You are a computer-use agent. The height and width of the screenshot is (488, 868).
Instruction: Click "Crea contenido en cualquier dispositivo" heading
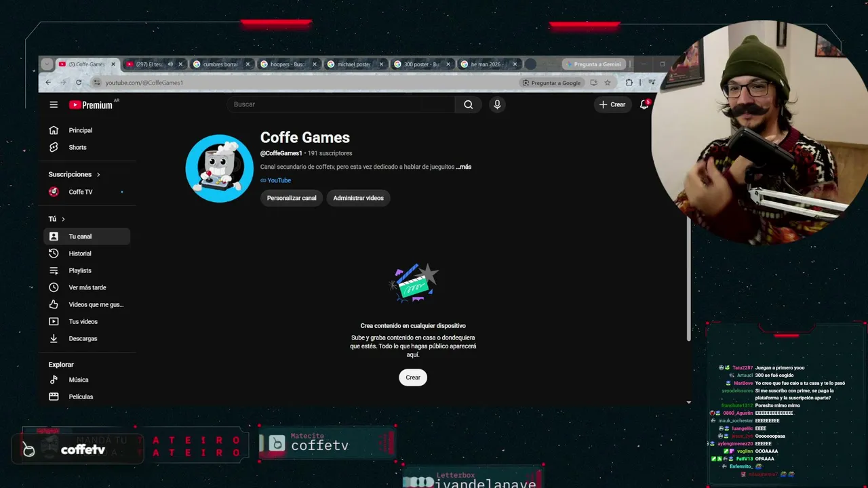point(413,326)
